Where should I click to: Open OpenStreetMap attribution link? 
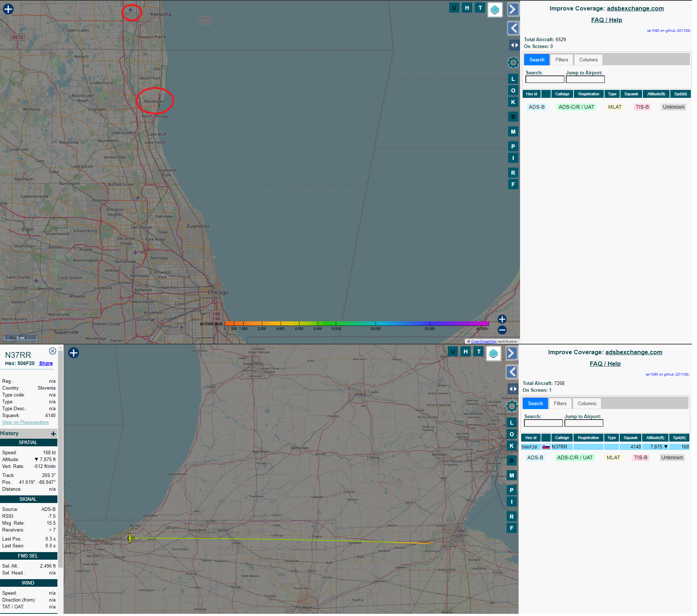[x=484, y=342]
